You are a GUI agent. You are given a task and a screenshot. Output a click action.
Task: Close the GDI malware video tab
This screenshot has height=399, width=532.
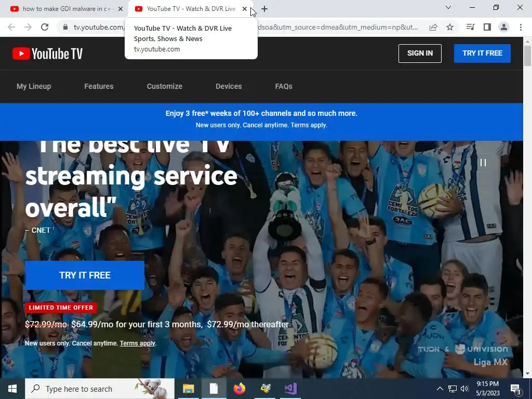point(121,9)
